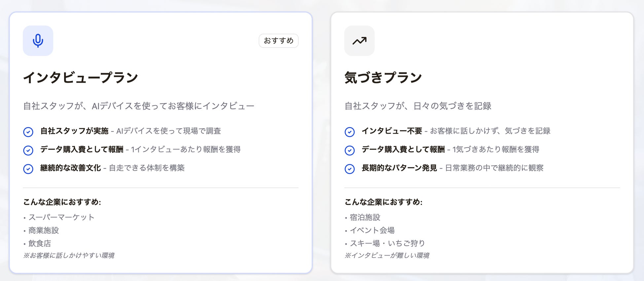Select the 気づきプラン heading
Viewport: 644px width, 281px height.
point(383,78)
